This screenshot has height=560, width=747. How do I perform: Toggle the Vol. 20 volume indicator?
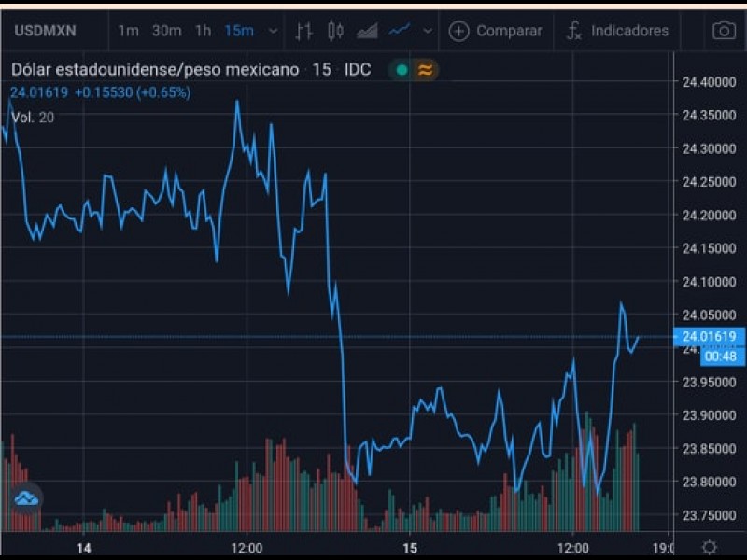pos(33,117)
